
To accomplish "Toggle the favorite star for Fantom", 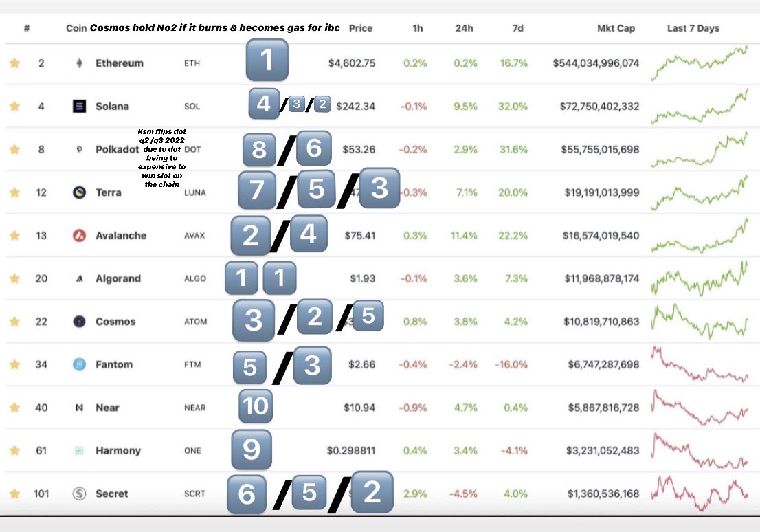I will click(14, 365).
